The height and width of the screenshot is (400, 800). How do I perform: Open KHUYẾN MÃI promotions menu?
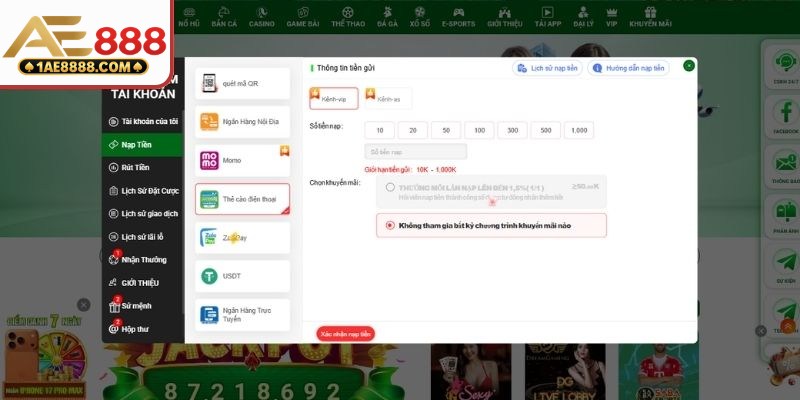[x=651, y=18]
